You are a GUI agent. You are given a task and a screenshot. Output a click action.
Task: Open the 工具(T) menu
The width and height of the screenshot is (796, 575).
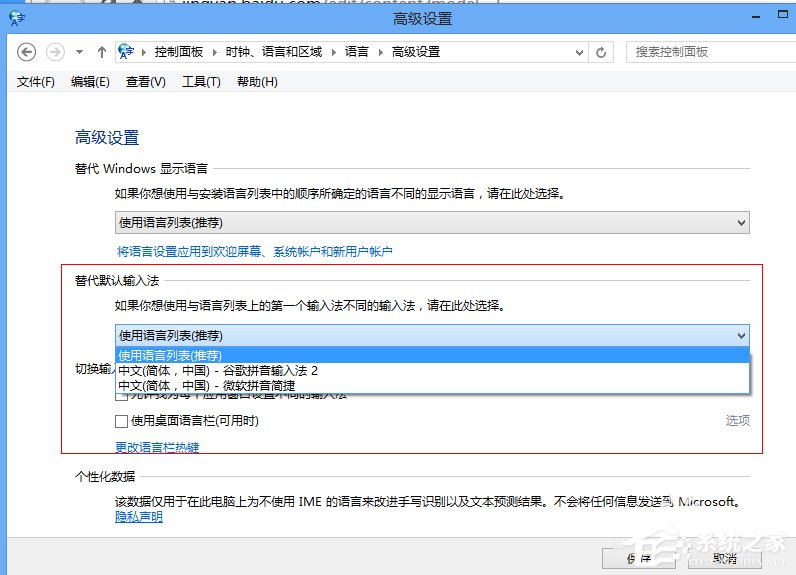pos(201,82)
